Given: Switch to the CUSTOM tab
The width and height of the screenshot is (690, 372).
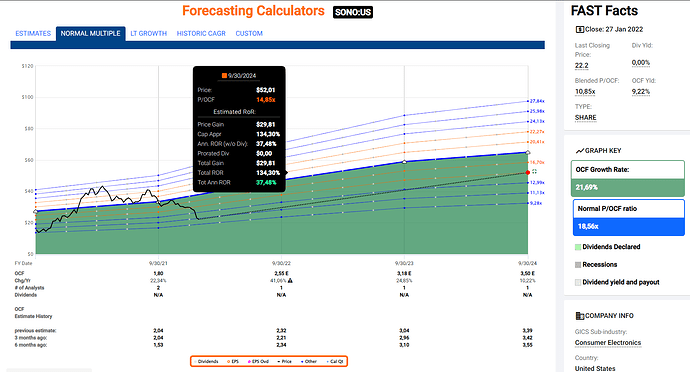Looking at the screenshot, I should pyautogui.click(x=249, y=33).
